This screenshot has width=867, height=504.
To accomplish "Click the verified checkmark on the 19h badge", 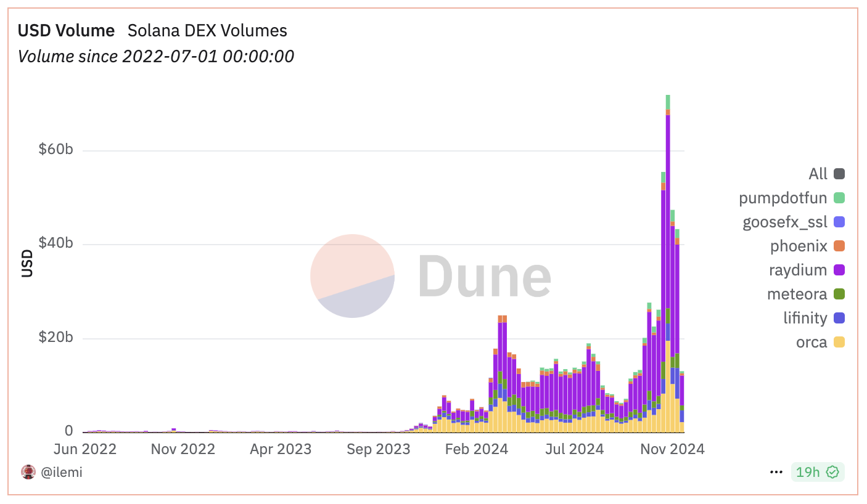I will pyautogui.click(x=832, y=472).
